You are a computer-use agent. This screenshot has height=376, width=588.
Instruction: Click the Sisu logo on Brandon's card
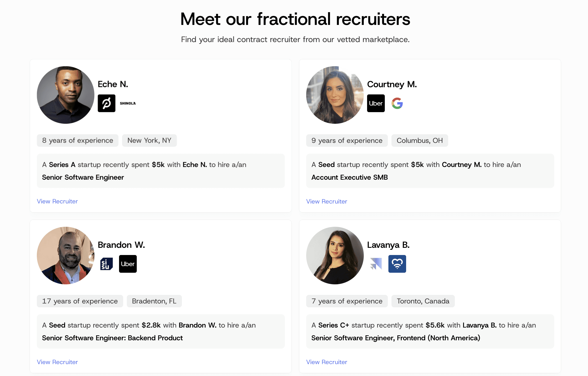pyautogui.click(x=107, y=264)
